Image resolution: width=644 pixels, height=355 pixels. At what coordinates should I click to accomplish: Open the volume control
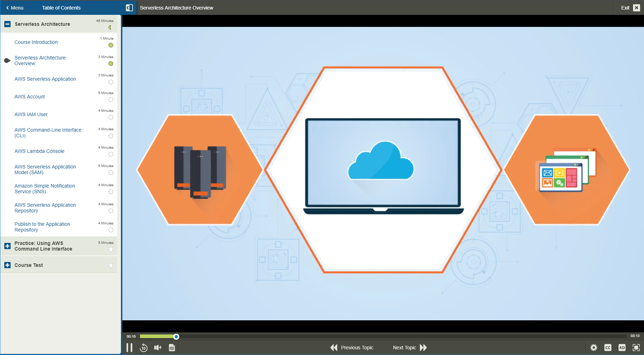click(158, 347)
